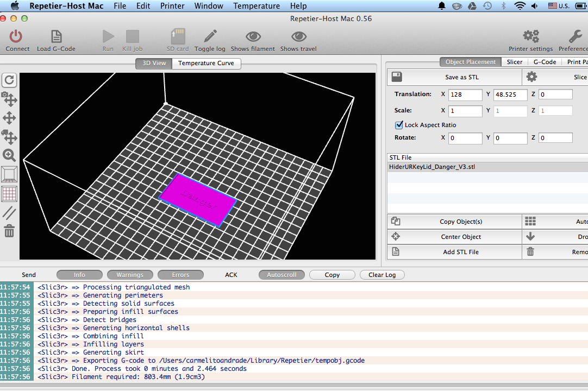Open the Window menu
Image resolution: width=588 pixels, height=391 pixels.
coord(209,6)
